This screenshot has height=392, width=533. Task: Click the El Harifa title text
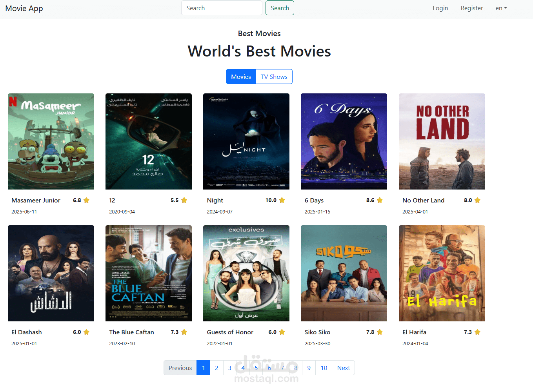click(x=414, y=332)
